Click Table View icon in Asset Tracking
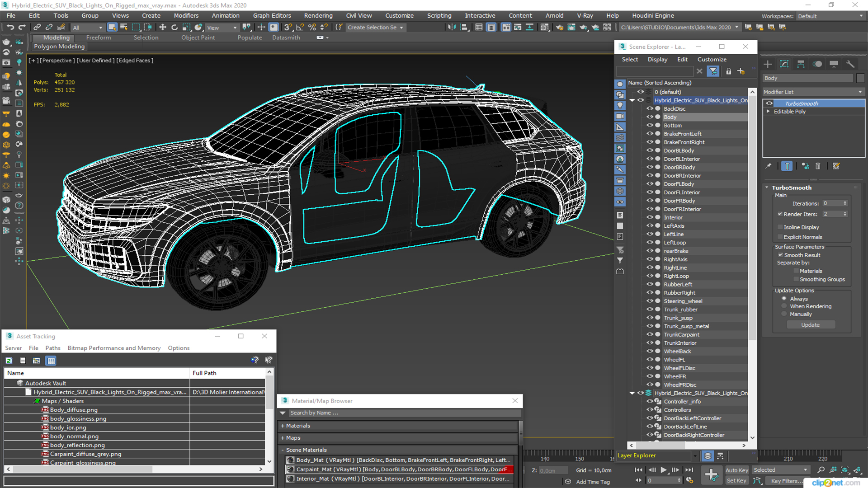868x488 pixels. point(51,361)
